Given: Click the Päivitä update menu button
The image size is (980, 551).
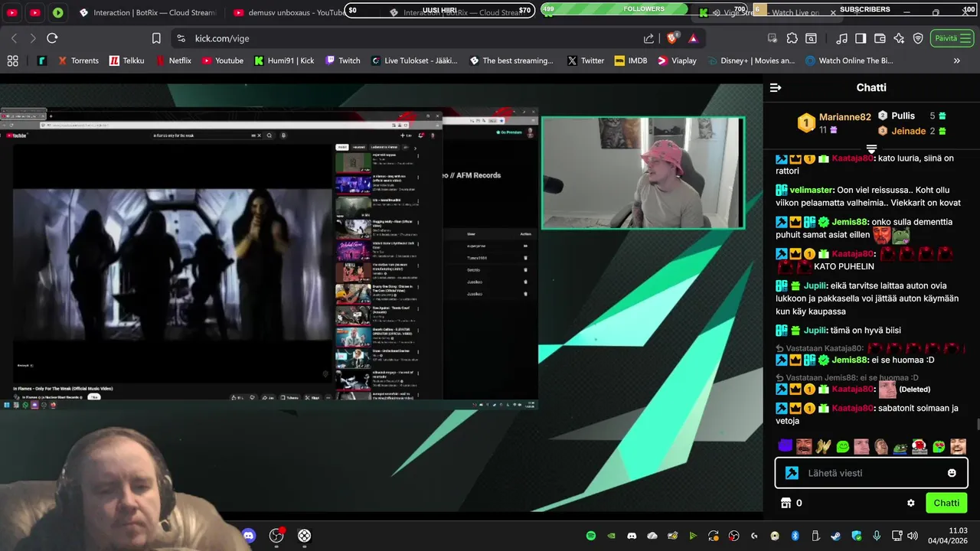Looking at the screenshot, I should coord(952,38).
